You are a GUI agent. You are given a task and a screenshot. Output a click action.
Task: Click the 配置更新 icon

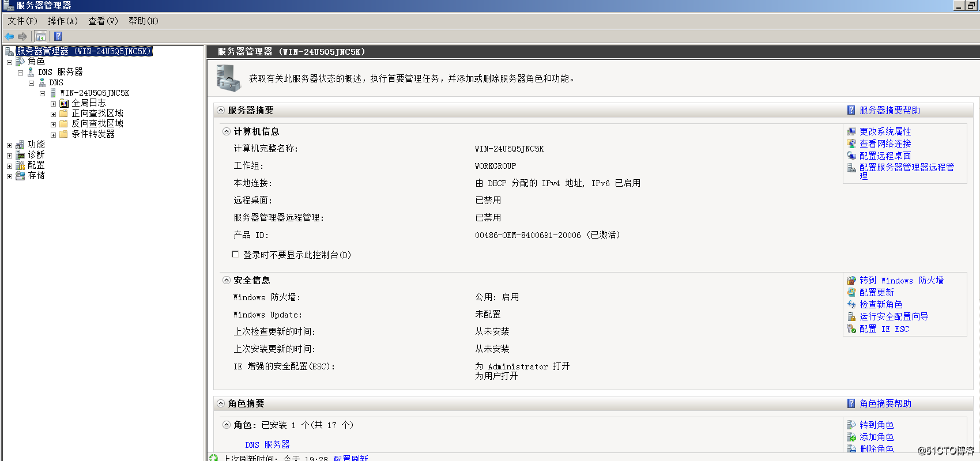point(851,292)
